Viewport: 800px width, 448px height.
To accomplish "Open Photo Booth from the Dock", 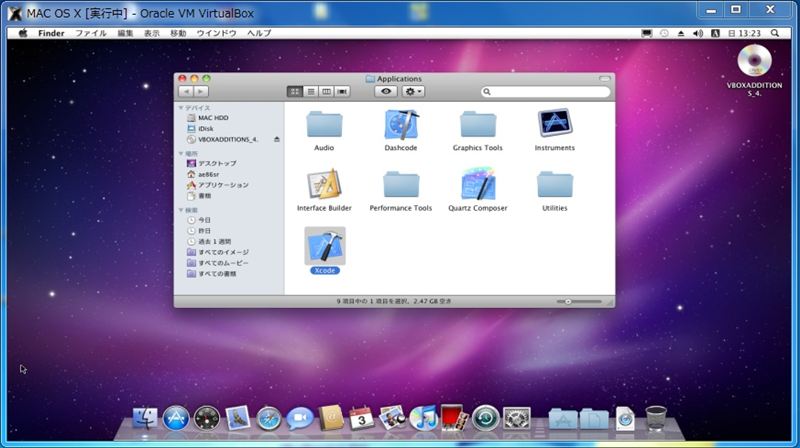I will point(454,418).
